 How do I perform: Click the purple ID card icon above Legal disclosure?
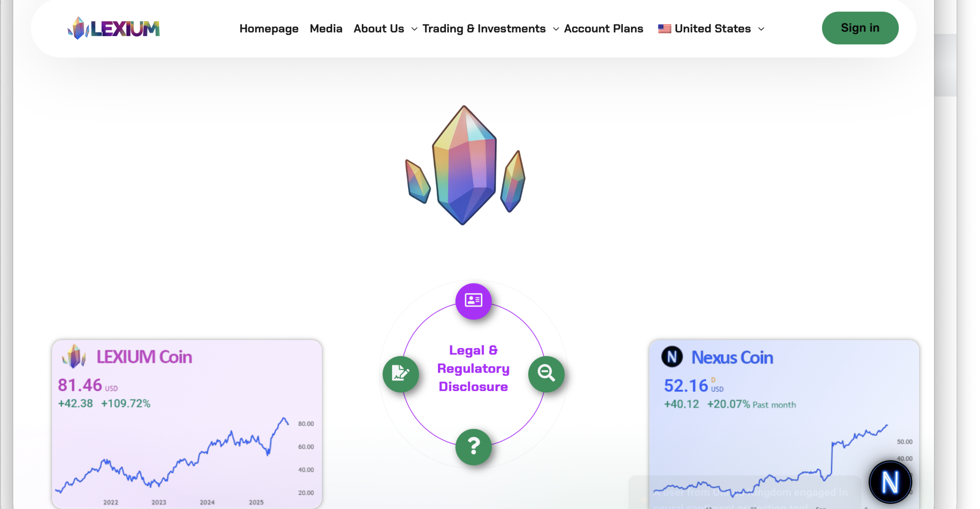(x=473, y=301)
